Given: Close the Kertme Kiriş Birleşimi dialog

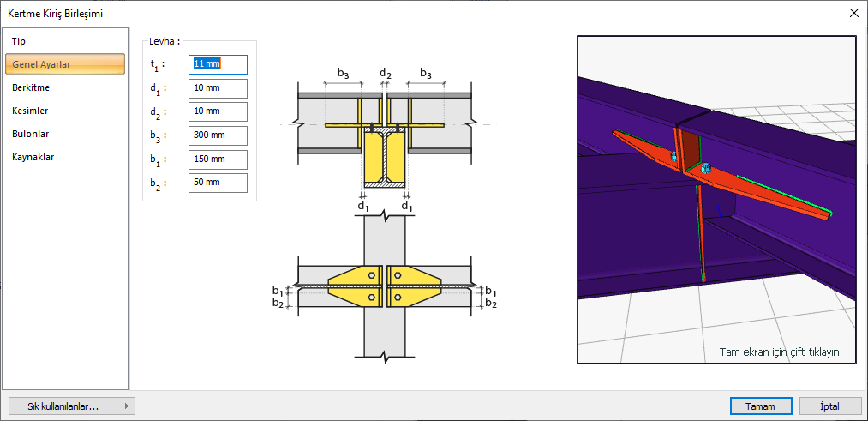Looking at the screenshot, I should pos(853,13).
